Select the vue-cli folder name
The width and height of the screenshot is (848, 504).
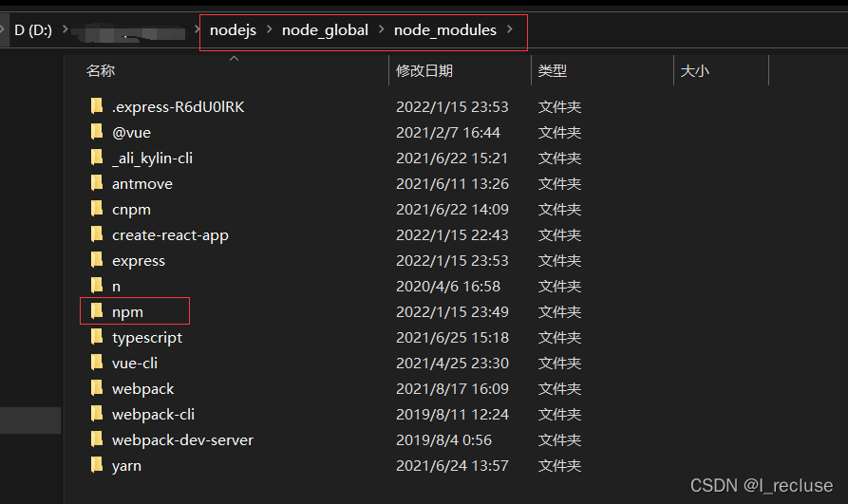135,363
